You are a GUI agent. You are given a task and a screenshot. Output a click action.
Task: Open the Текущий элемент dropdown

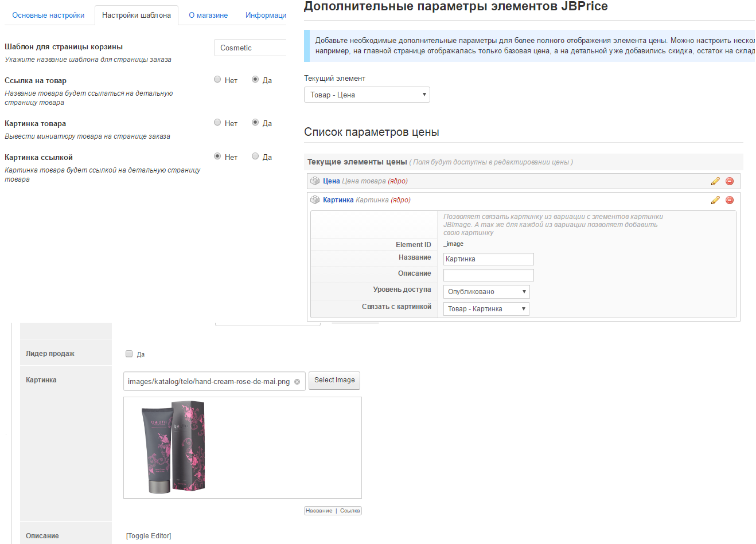coord(367,95)
